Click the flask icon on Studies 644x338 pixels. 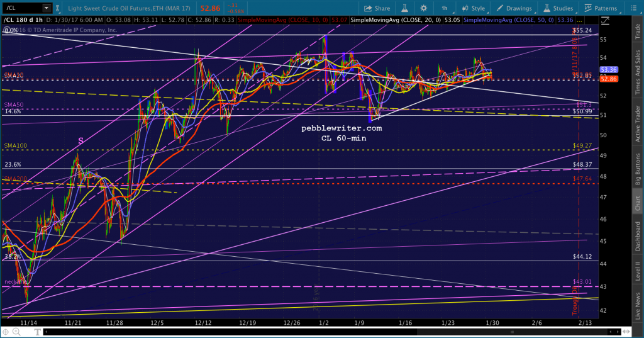(x=547, y=8)
